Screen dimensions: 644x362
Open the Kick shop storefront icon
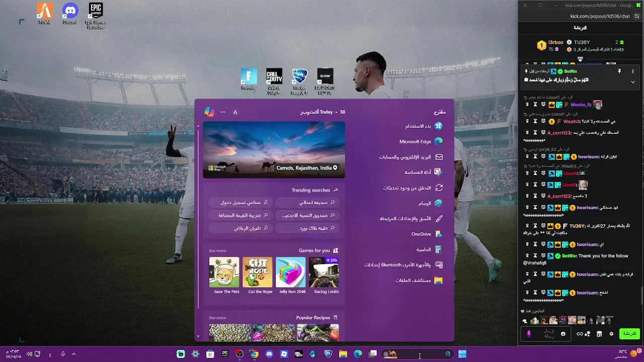[599, 334]
